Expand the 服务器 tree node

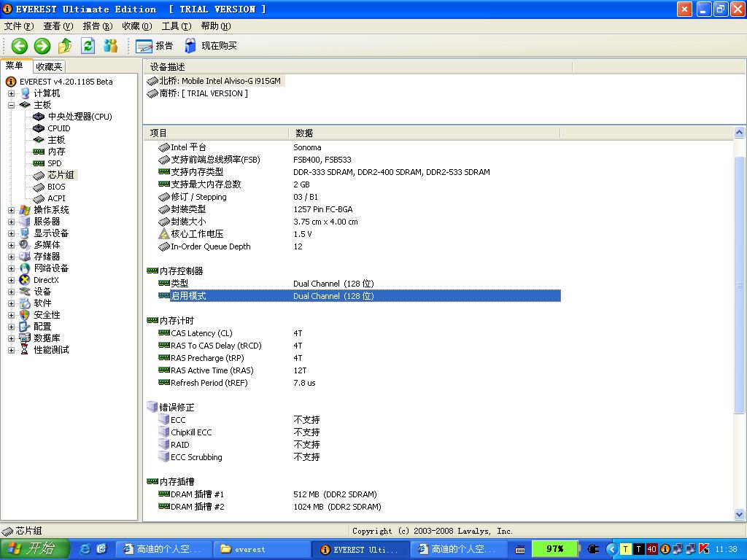pyautogui.click(x=12, y=222)
